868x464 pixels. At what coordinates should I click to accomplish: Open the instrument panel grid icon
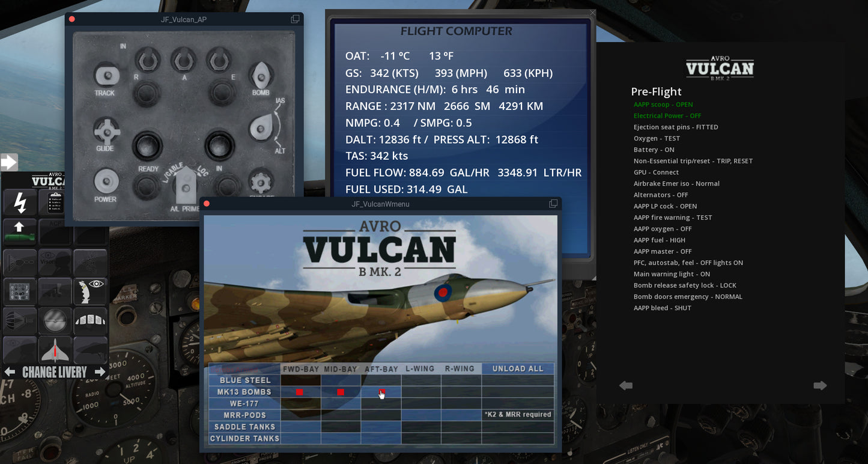[x=20, y=291]
